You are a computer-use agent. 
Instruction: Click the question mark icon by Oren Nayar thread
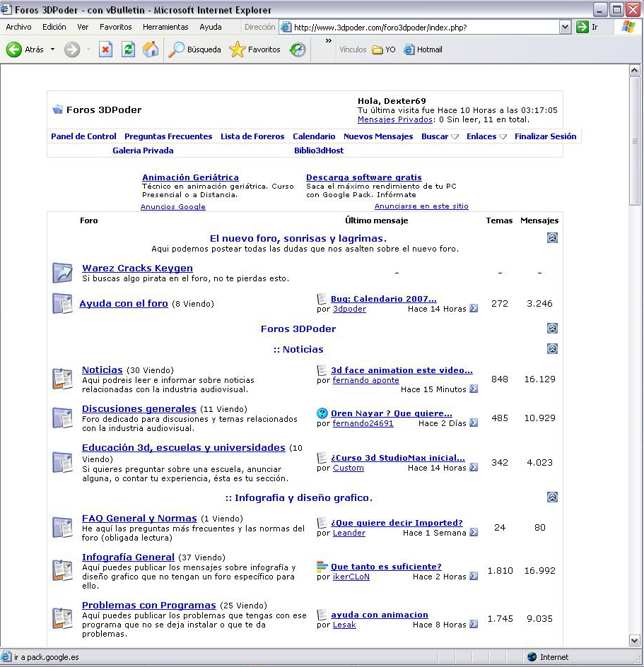click(x=322, y=413)
